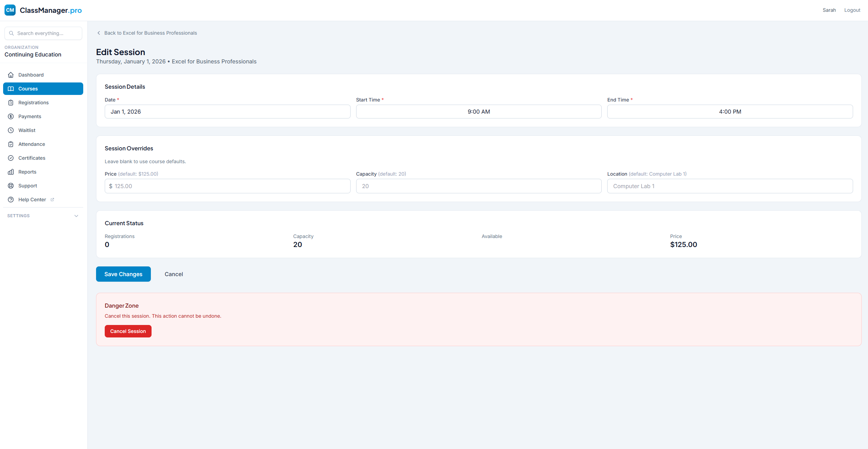The image size is (868, 449).
Task: Select the Attendance clipboard icon
Action: tap(11, 144)
